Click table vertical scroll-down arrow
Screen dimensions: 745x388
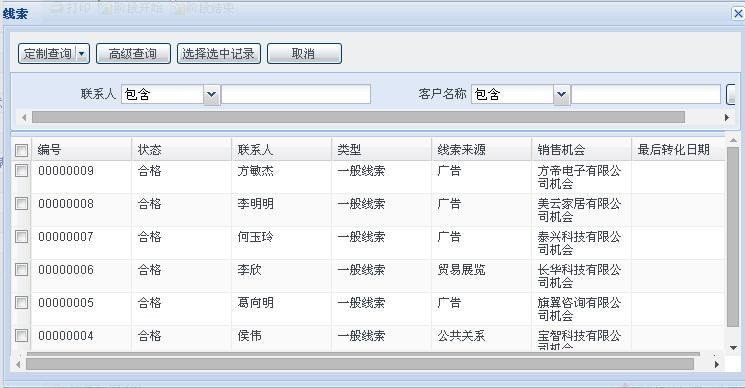click(733, 348)
